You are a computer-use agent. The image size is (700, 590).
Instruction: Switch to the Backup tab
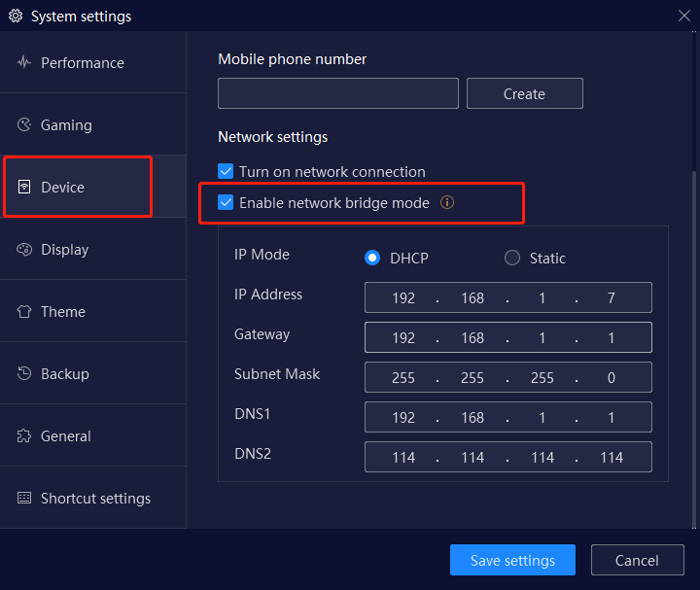[93, 373]
